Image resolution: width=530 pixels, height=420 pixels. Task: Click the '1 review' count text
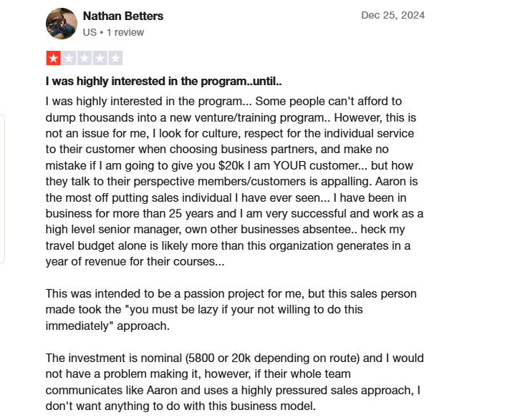pos(125,32)
